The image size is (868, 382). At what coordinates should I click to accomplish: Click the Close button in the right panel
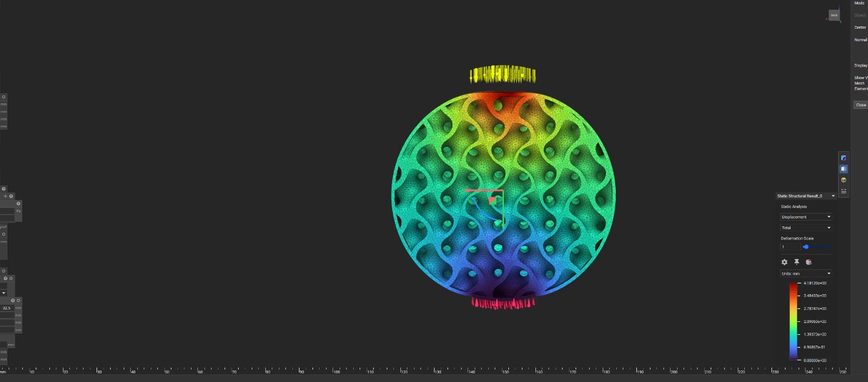(861, 105)
